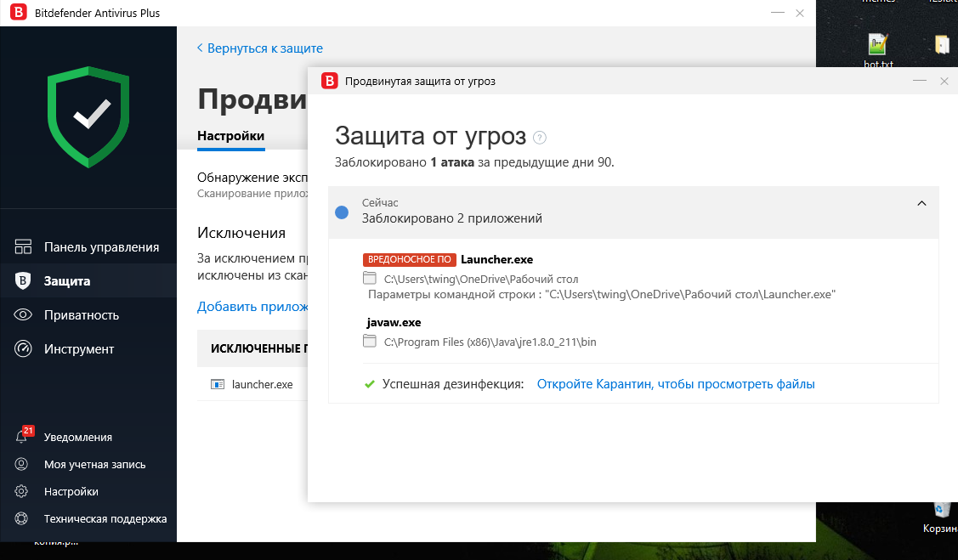Click the gauge icon for Инструмент

23,349
